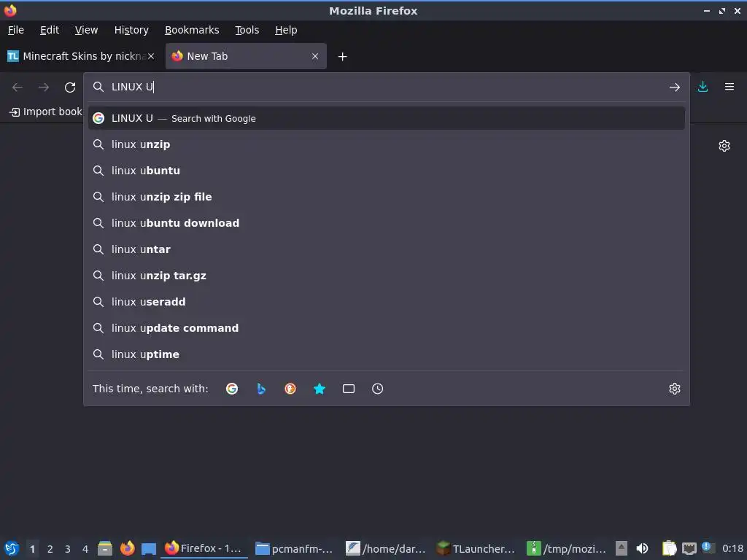Open search settings gear in dropdown

coord(674,389)
